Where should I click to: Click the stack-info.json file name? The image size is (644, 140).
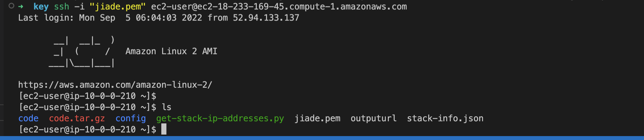coord(445,118)
